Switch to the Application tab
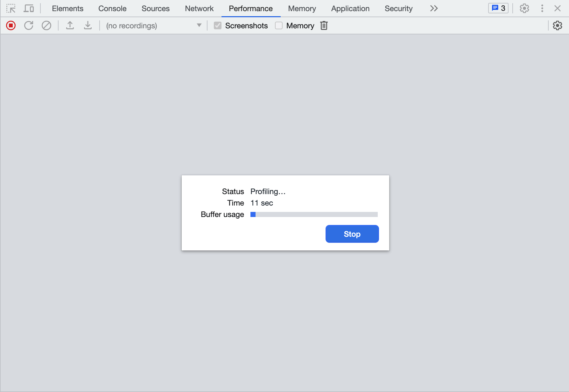569x392 pixels. pos(350,8)
